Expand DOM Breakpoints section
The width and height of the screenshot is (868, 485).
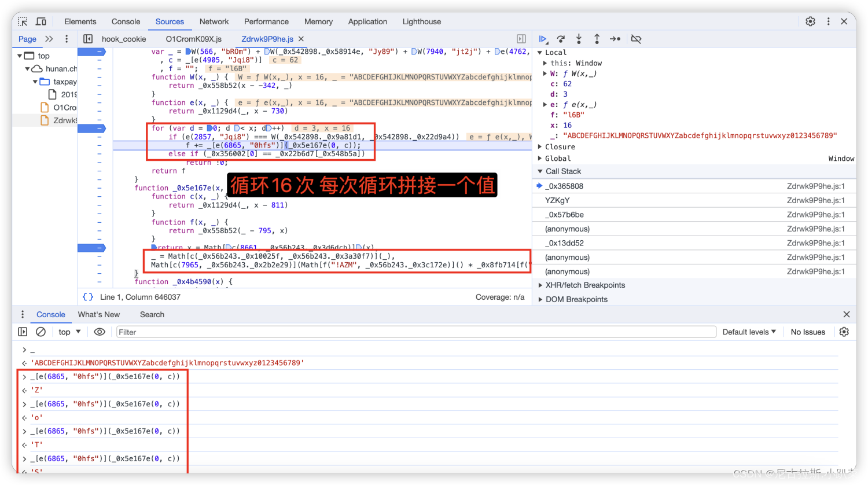pos(540,299)
